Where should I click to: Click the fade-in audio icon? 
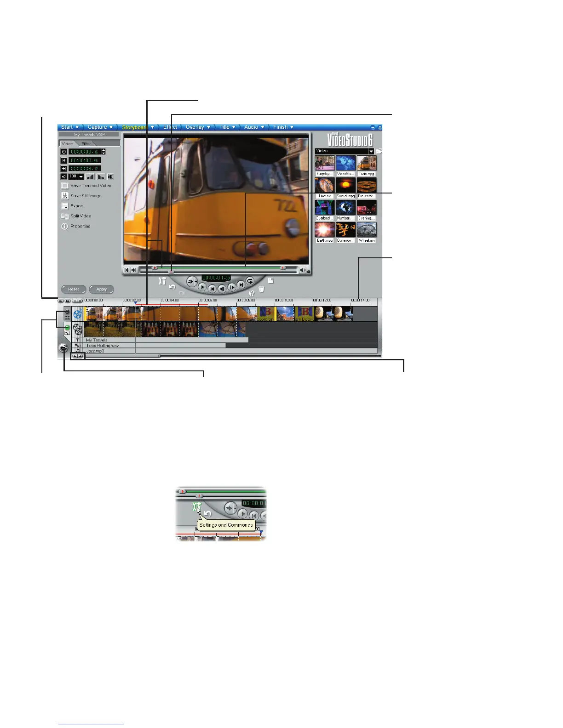(90, 177)
